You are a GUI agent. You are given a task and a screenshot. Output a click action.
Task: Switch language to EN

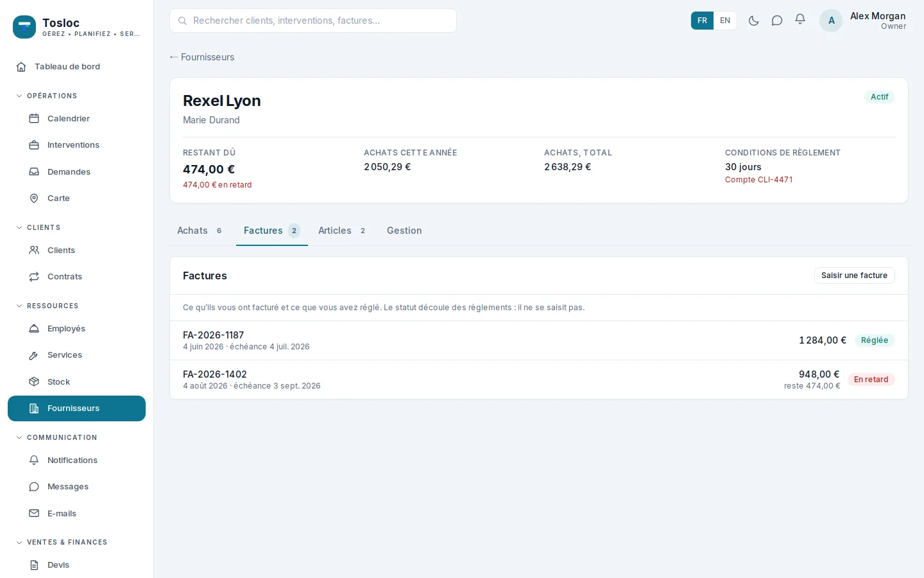[725, 21]
